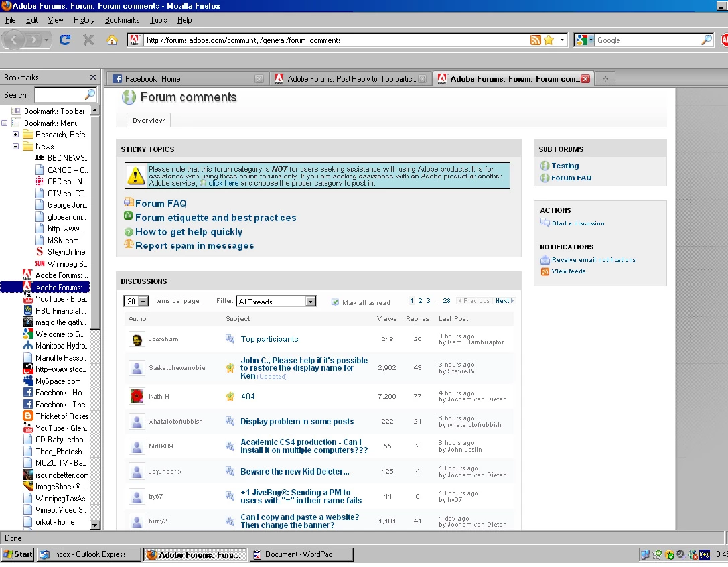Click the star icon beside 404 thread
The height and width of the screenshot is (567, 728).
pos(230,397)
